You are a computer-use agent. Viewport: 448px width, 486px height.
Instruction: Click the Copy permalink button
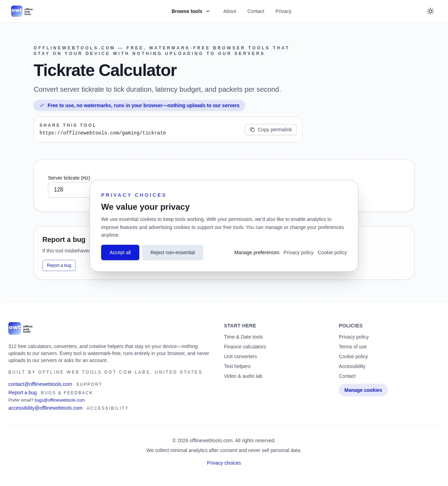click(271, 130)
